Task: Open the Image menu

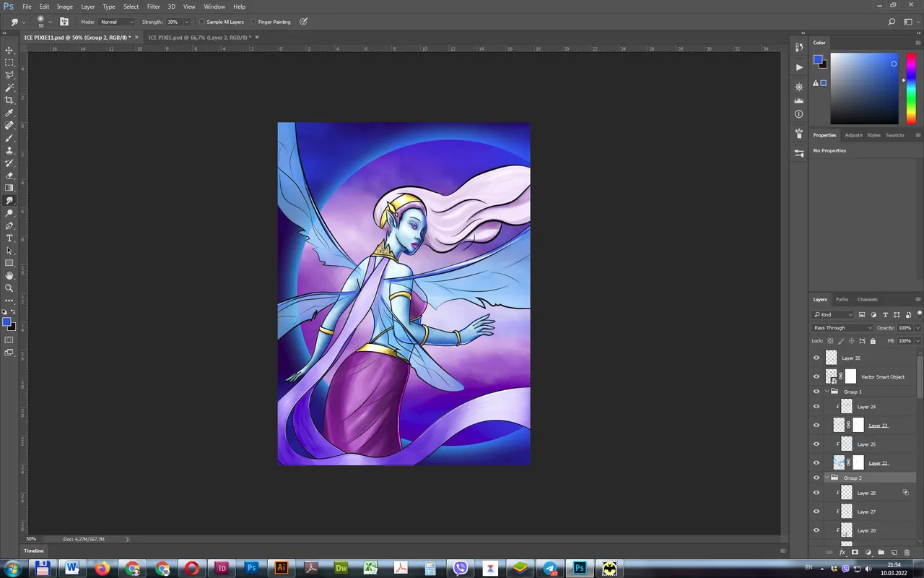Action: click(x=65, y=7)
